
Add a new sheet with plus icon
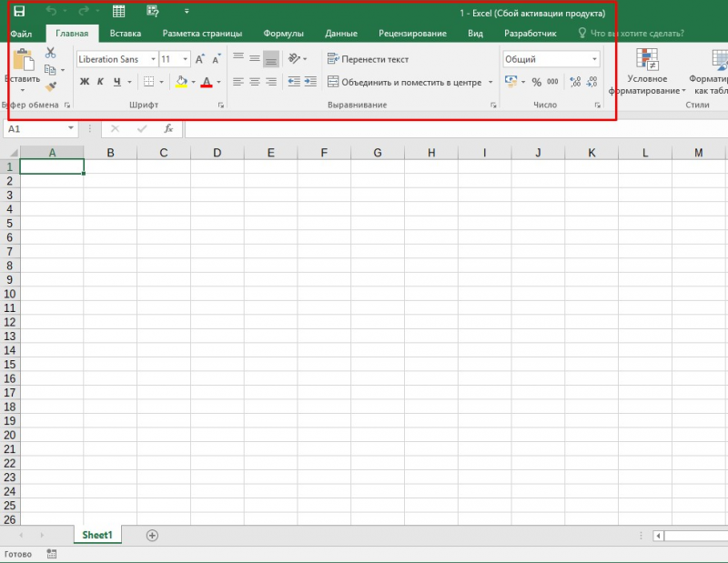152,535
